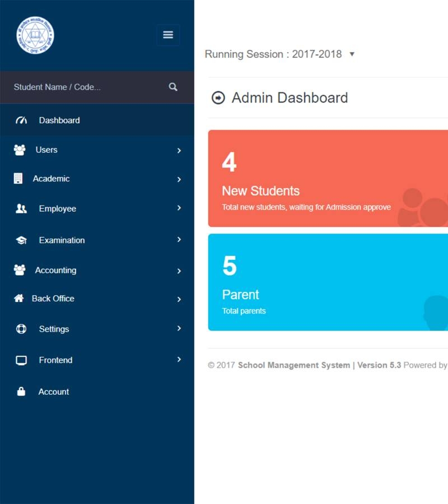Viewport: 448px width, 504px height.
Task: Click the search magnifier icon
Action: [x=173, y=87]
